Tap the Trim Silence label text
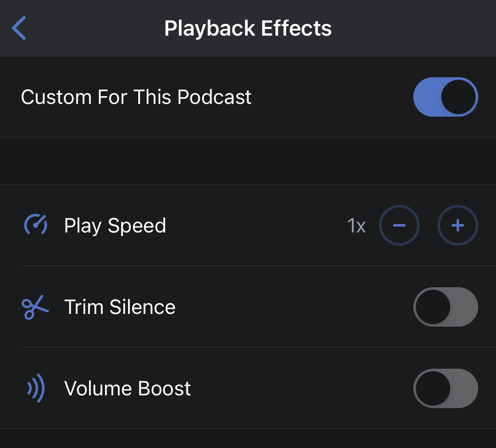The height and width of the screenshot is (448, 496). pyautogui.click(x=120, y=307)
